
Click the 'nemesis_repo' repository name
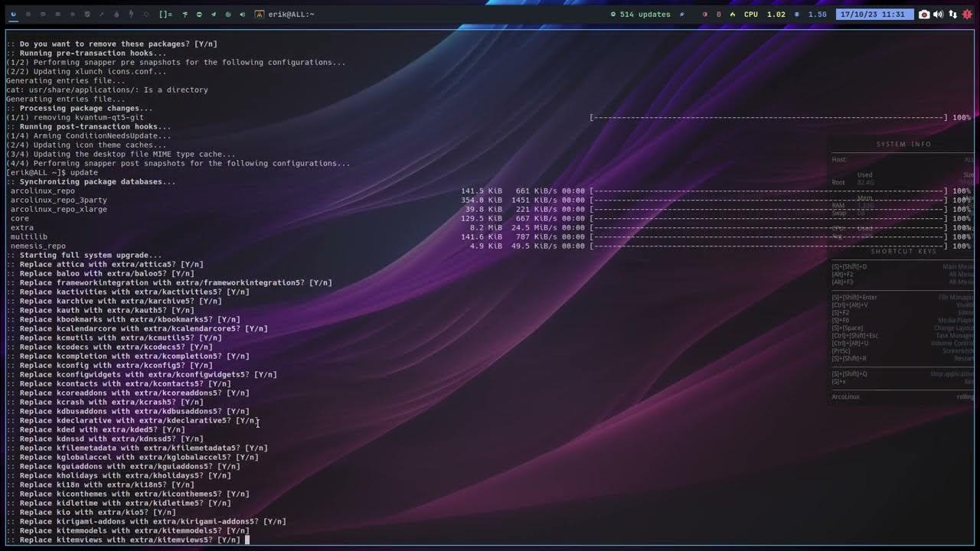tap(38, 246)
